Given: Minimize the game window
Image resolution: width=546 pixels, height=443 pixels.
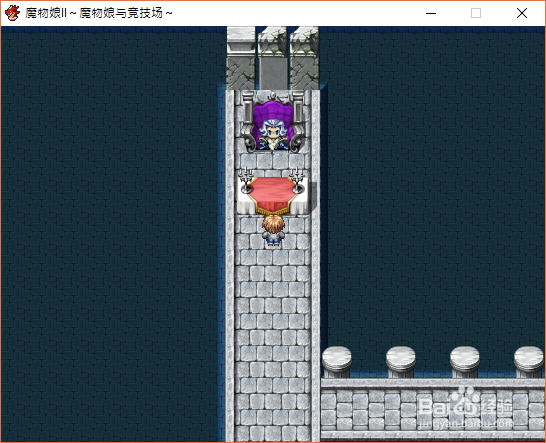Looking at the screenshot, I should click(x=431, y=13).
